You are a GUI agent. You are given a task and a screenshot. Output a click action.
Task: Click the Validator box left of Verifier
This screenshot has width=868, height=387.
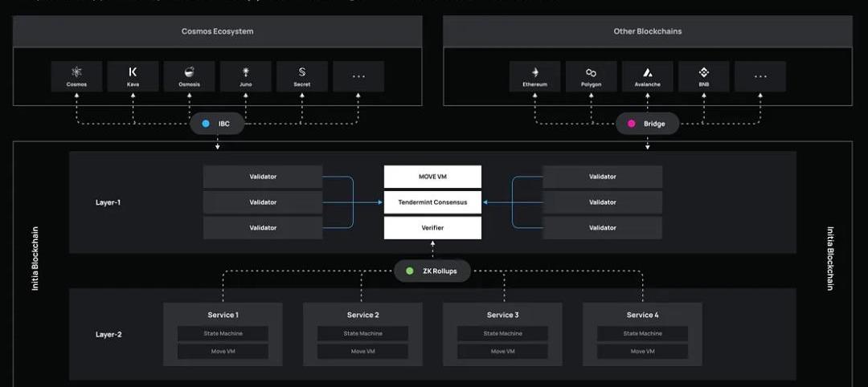pyautogui.click(x=263, y=228)
